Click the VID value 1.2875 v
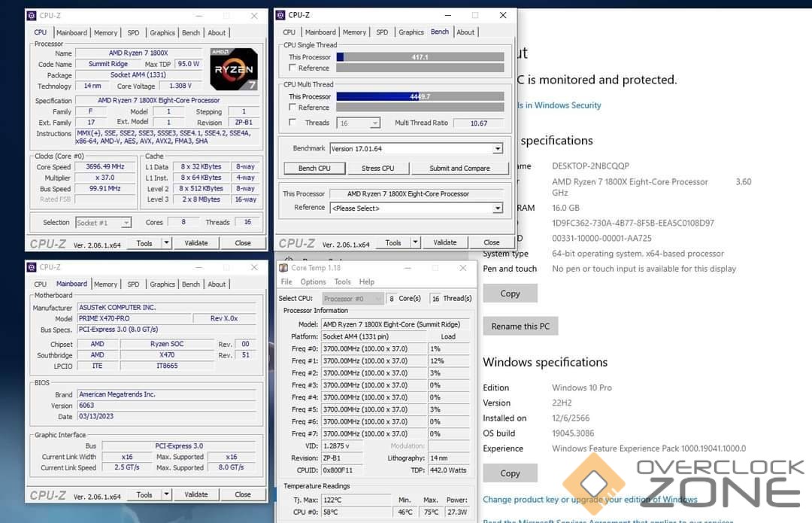Image resolution: width=812 pixels, height=523 pixels. coord(342,445)
